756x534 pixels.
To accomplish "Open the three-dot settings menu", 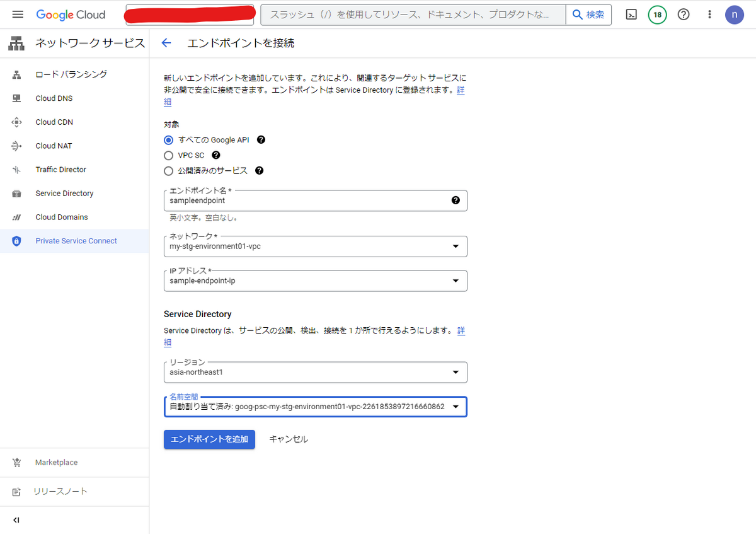I will [710, 15].
